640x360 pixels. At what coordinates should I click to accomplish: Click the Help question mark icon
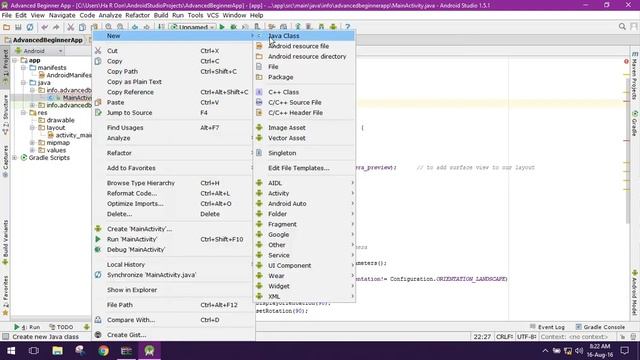click(x=347, y=27)
